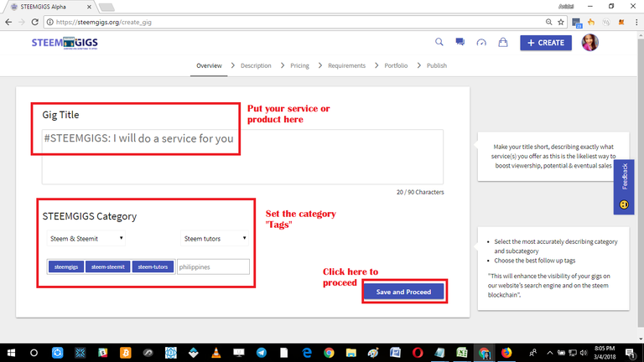Expand the Steem tutors subcategory dropdown
The height and width of the screenshot is (362, 644).
click(x=215, y=239)
